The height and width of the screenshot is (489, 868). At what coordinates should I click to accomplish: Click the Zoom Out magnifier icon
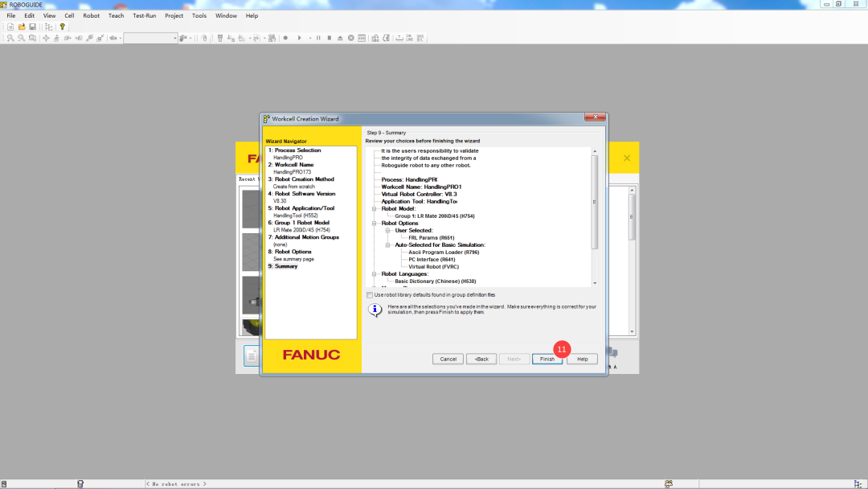pos(21,39)
